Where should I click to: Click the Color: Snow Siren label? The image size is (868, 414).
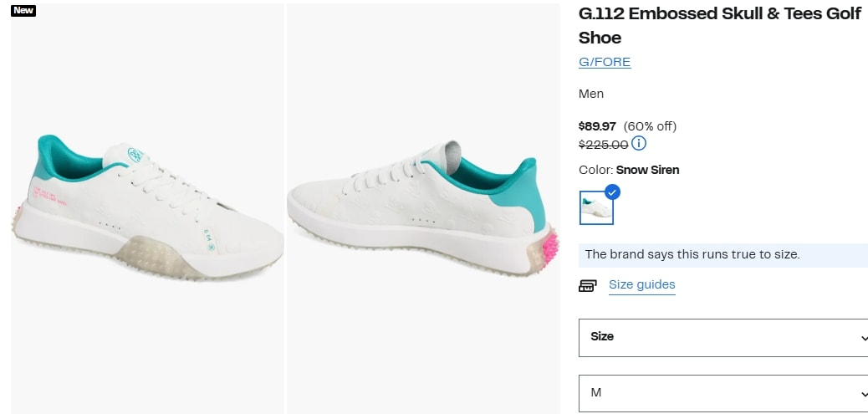coord(629,170)
